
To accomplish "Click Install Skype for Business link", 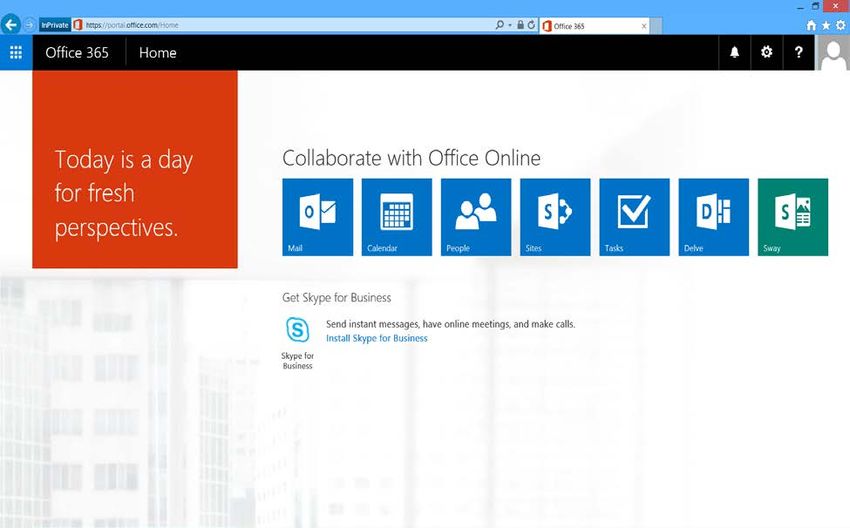I will tap(377, 338).
